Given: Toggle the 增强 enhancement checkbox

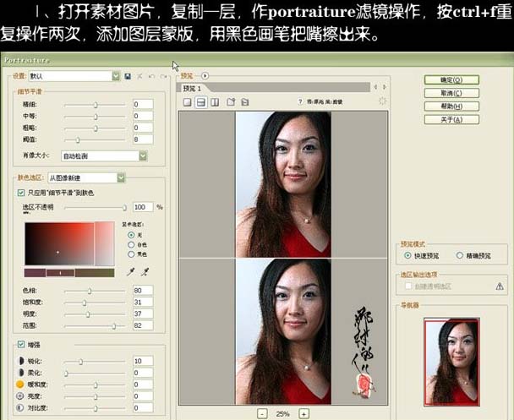Looking at the screenshot, I should click(x=21, y=345).
